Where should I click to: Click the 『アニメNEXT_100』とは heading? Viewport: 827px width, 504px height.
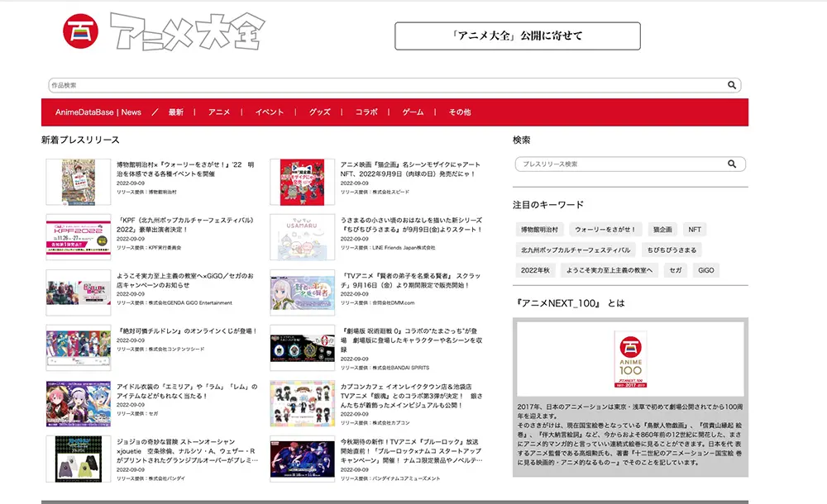point(569,303)
